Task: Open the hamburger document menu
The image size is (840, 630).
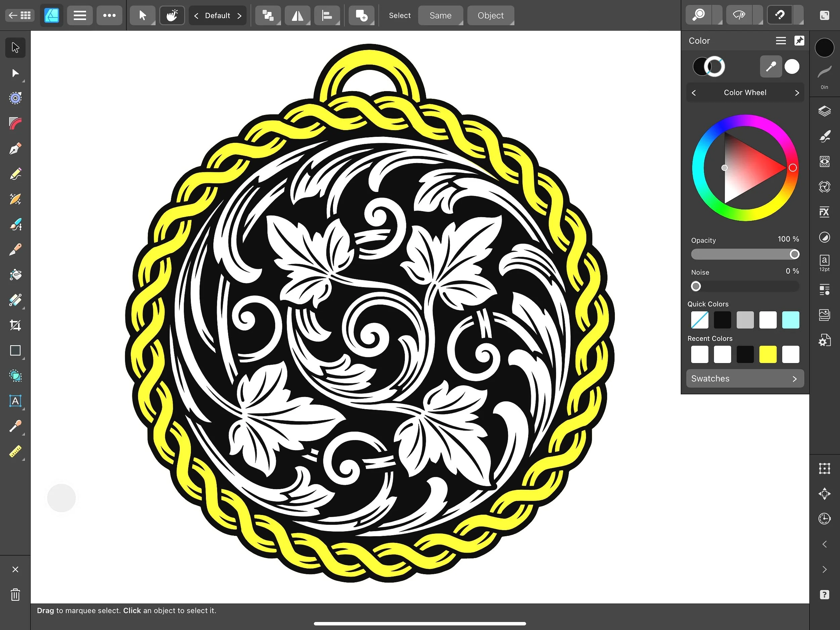Action: (x=80, y=15)
